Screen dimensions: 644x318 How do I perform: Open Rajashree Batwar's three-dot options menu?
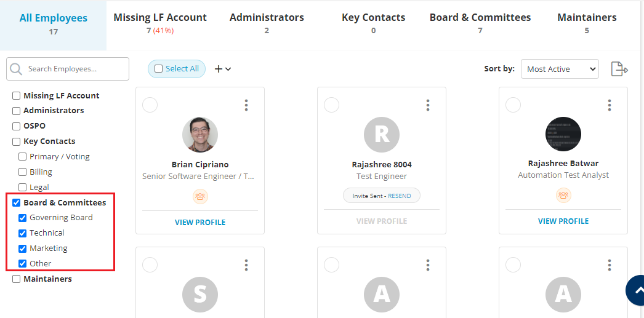click(x=610, y=105)
